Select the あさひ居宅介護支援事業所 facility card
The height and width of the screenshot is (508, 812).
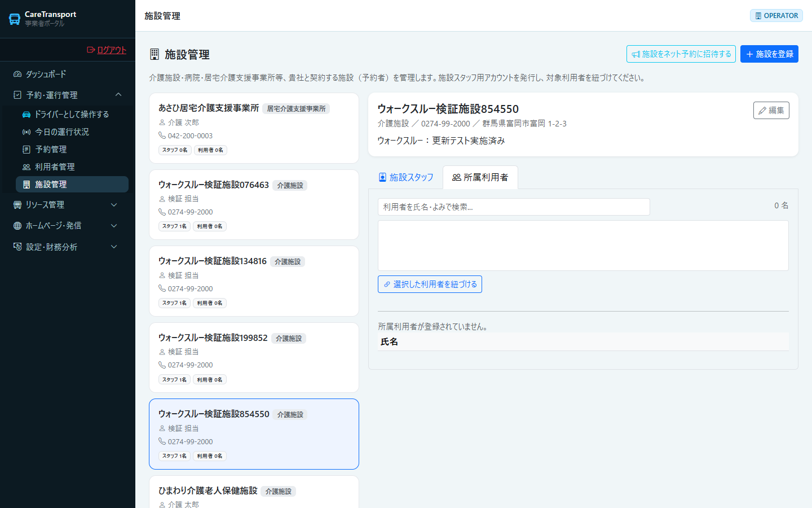click(x=254, y=128)
